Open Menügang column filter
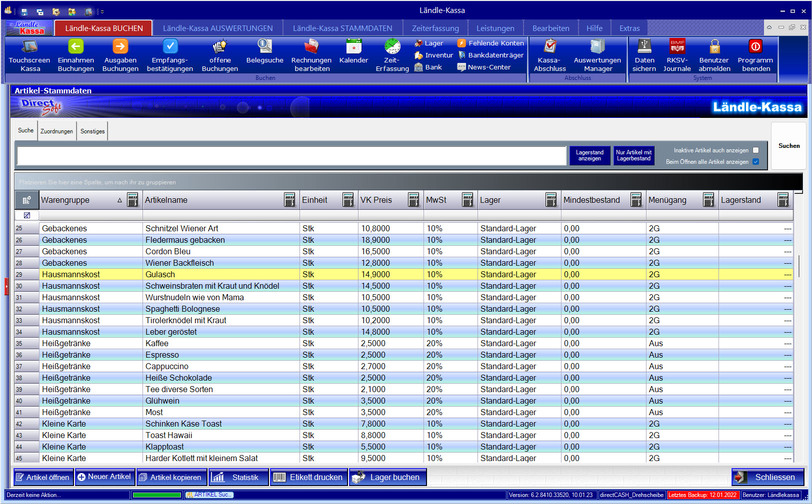The image size is (812, 504). click(x=708, y=200)
